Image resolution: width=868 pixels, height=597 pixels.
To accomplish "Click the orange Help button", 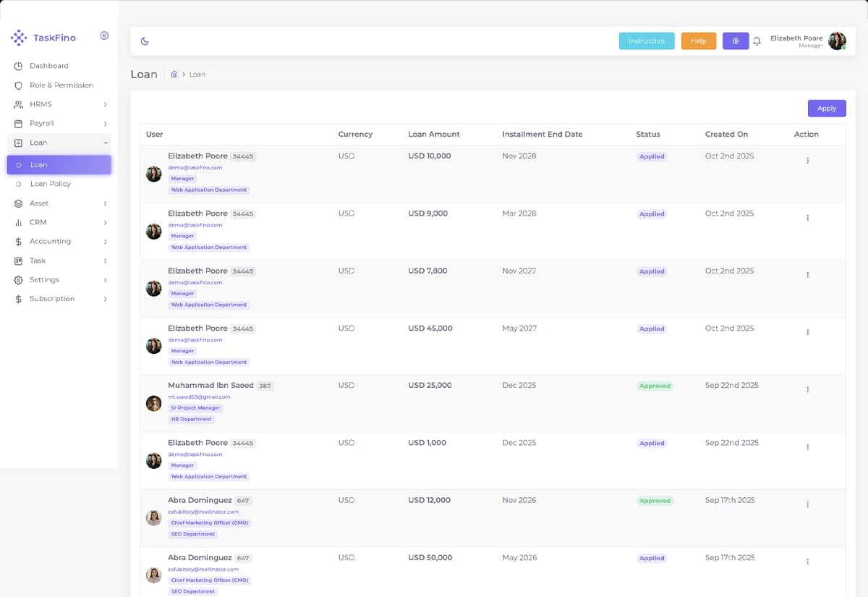I will coord(699,41).
